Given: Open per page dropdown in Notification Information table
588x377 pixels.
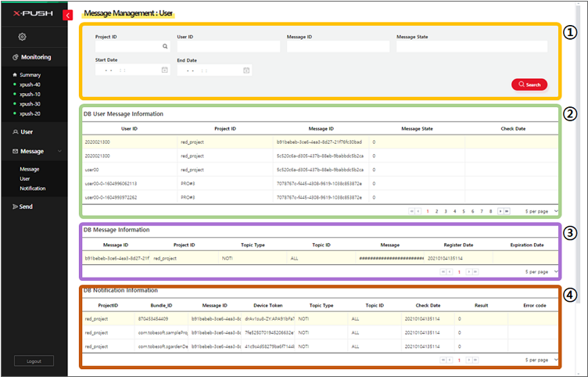Looking at the screenshot, I should point(541,360).
